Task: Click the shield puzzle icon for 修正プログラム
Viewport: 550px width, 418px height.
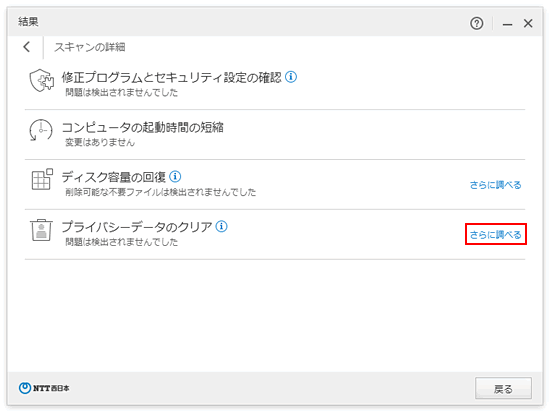Action: pos(42,80)
